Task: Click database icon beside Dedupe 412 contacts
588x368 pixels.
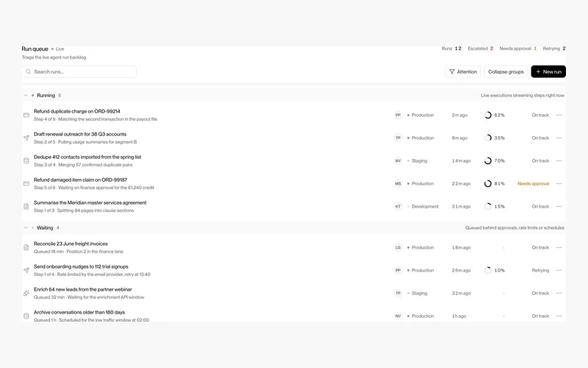Action: click(x=26, y=160)
